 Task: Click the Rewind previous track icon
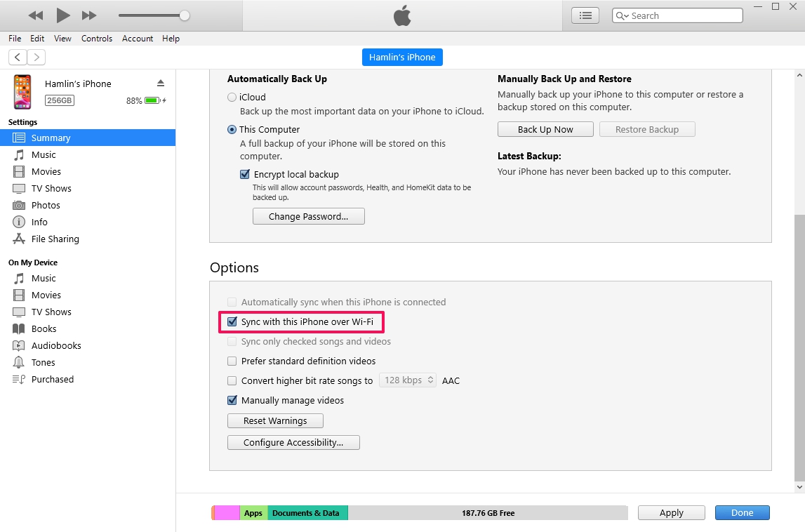click(36, 15)
